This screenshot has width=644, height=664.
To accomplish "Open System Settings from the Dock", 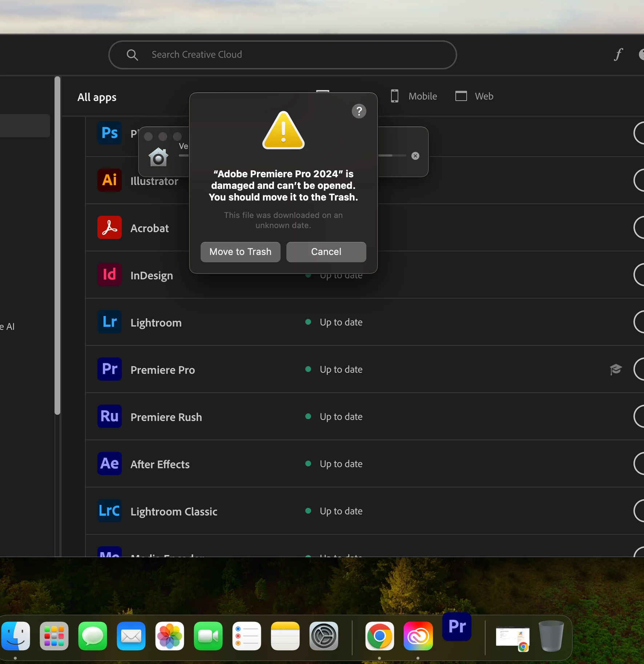I will tap(324, 636).
